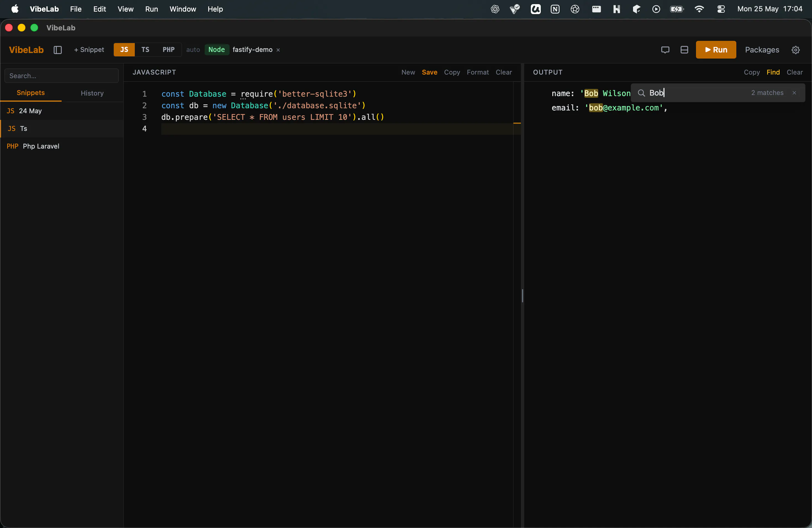Open the Edit menu
Image resolution: width=812 pixels, height=528 pixels.
pos(100,9)
